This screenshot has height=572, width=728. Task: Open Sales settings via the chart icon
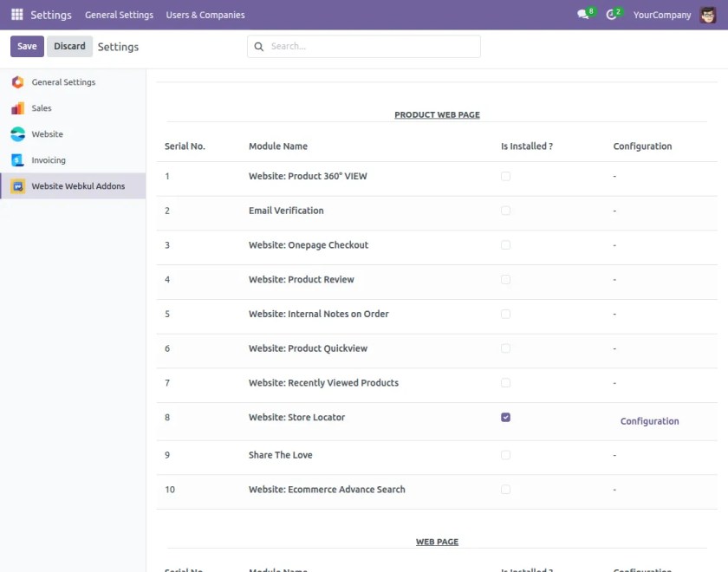16,107
